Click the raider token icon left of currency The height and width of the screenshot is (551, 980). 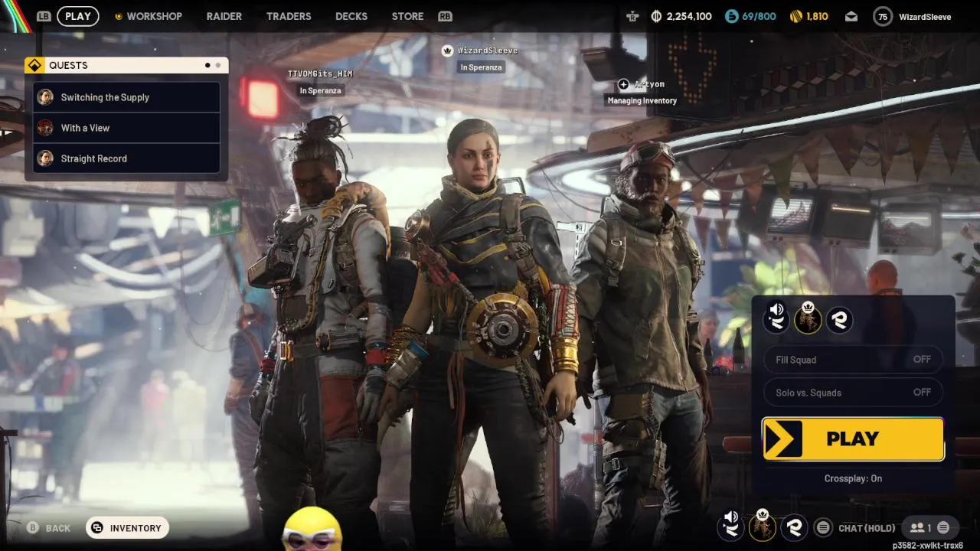[632, 16]
